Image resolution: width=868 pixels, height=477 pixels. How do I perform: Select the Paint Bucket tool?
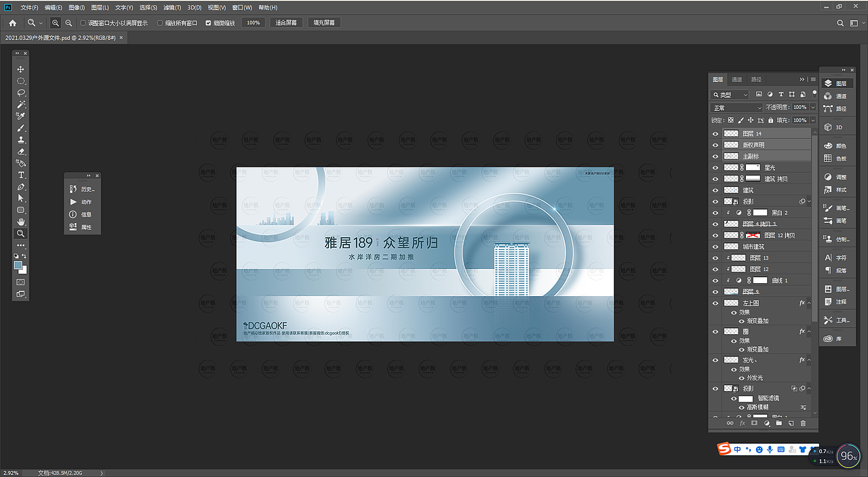coord(21,163)
